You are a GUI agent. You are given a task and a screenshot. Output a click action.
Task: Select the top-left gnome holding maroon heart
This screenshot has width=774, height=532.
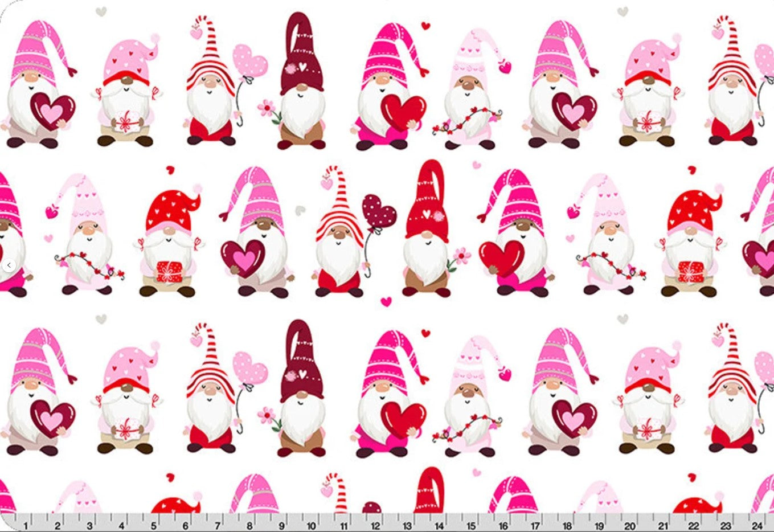[x=37, y=88]
